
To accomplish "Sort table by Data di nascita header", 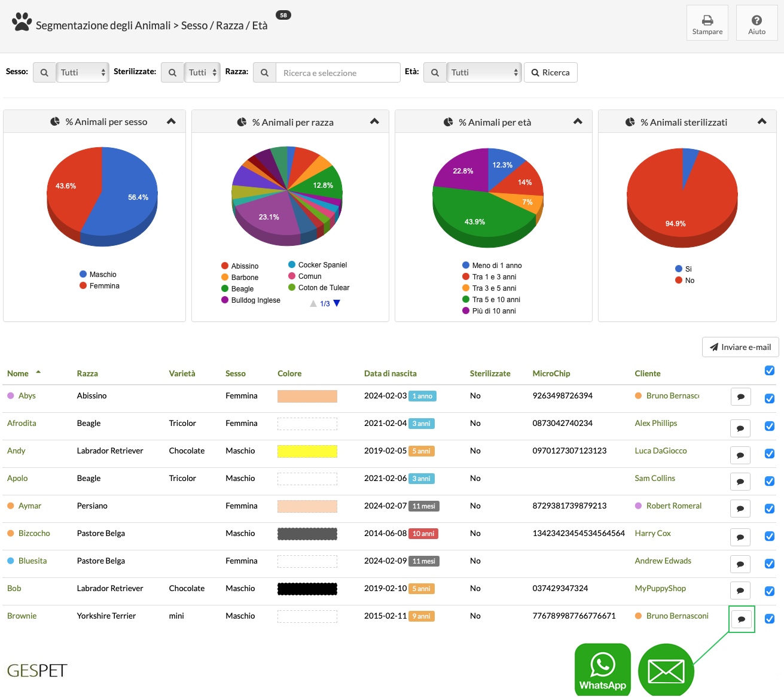I will click(391, 373).
